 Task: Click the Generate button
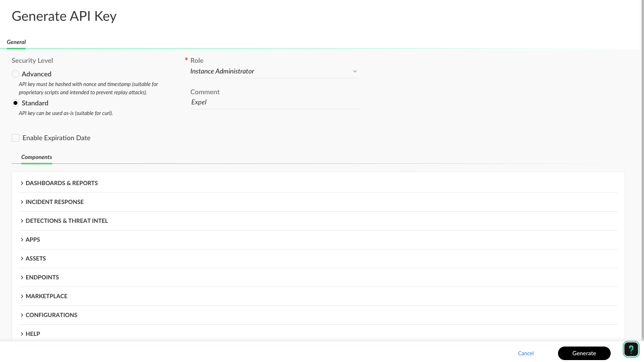(x=584, y=353)
